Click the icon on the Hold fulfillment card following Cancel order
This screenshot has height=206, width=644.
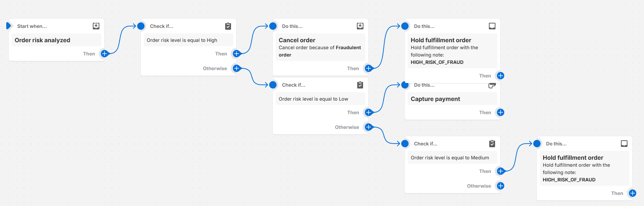pos(492,26)
